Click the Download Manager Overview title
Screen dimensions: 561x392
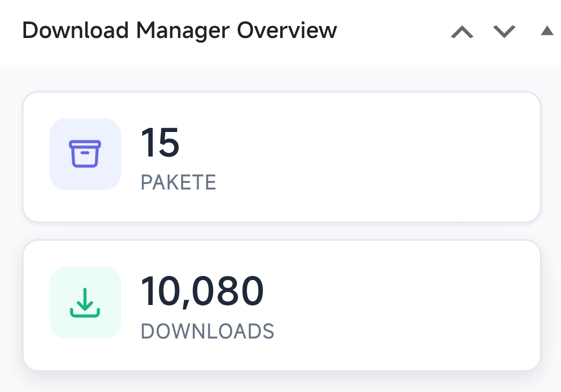tap(179, 30)
